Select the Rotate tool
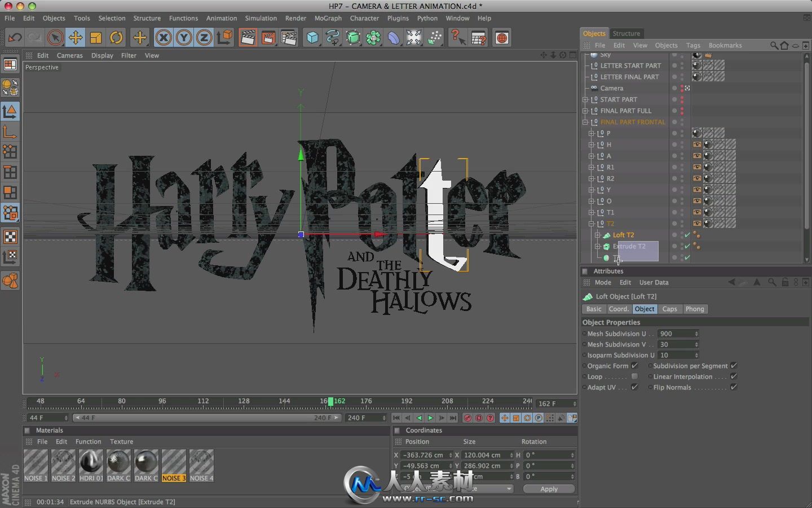Screen dimensions: 812x508 pyautogui.click(x=116, y=38)
